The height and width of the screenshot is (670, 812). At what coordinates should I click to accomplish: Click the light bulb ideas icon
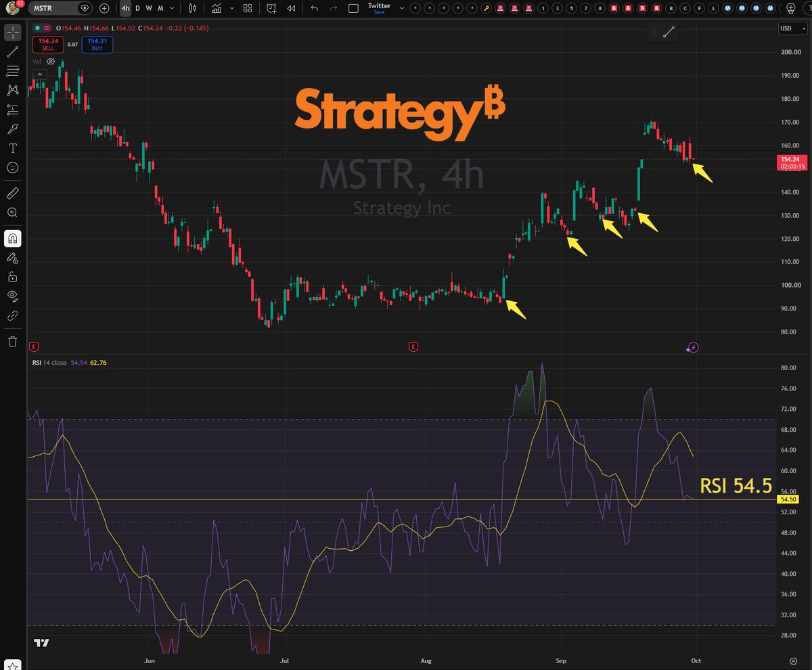[x=790, y=8]
